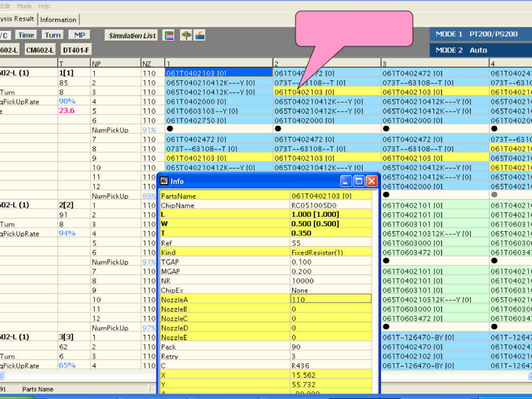Click the color gradient palette icon

click(x=169, y=35)
